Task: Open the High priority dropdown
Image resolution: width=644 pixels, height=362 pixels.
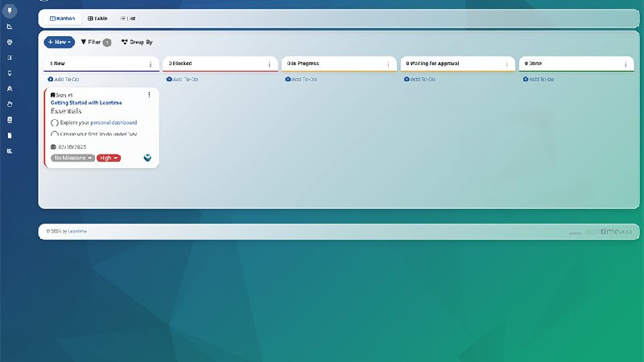Action: pos(109,158)
